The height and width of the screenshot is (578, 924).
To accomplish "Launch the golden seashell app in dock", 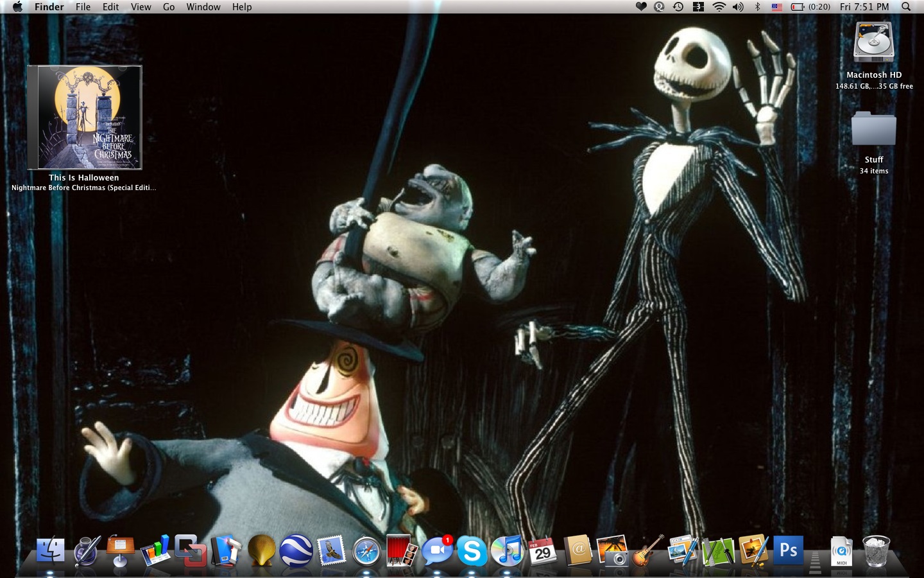I will [x=261, y=551].
